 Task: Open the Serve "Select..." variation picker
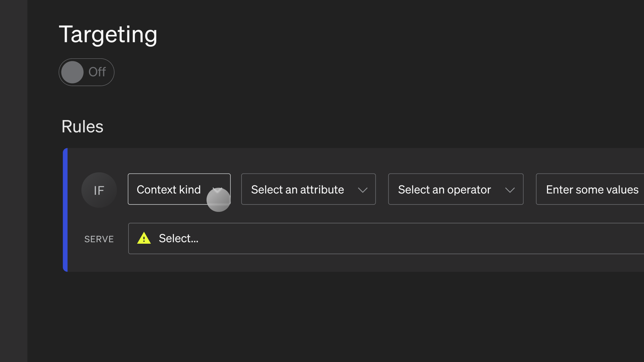386,238
